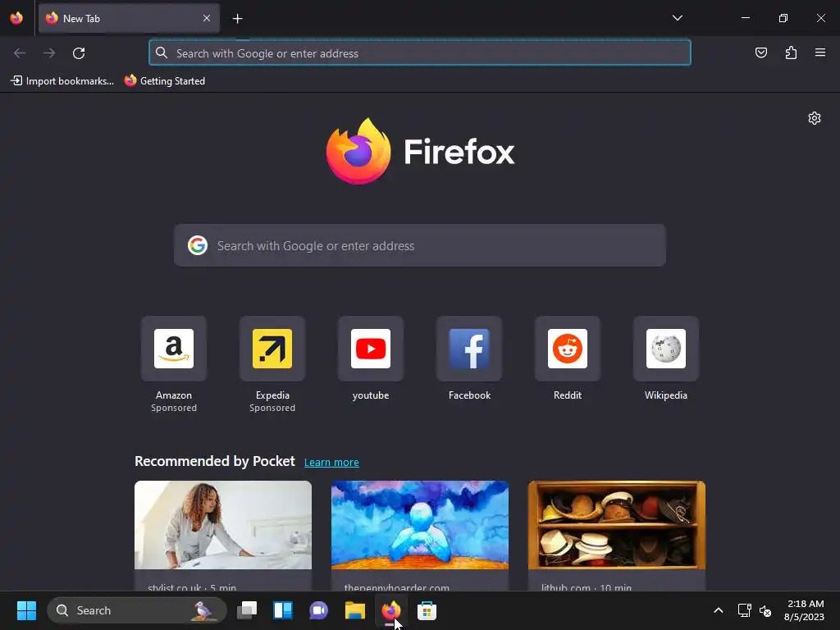Image resolution: width=840 pixels, height=630 pixels.
Task: Expand the List all tabs chevron
Action: pos(677,18)
